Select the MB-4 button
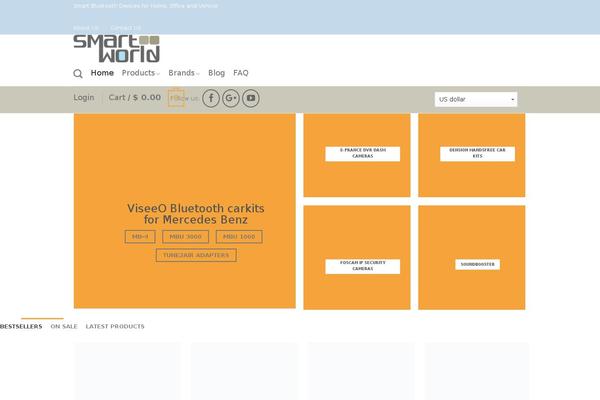This screenshot has height=400, width=600. click(140, 237)
